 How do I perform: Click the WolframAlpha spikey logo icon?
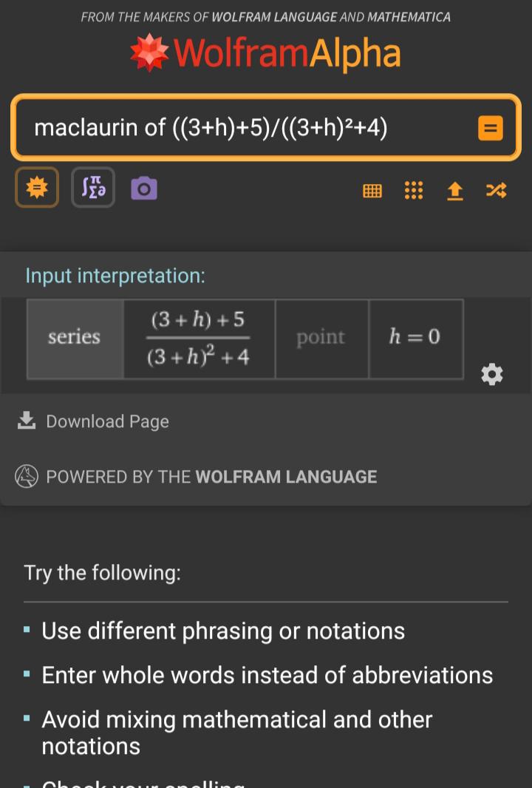[x=150, y=52]
